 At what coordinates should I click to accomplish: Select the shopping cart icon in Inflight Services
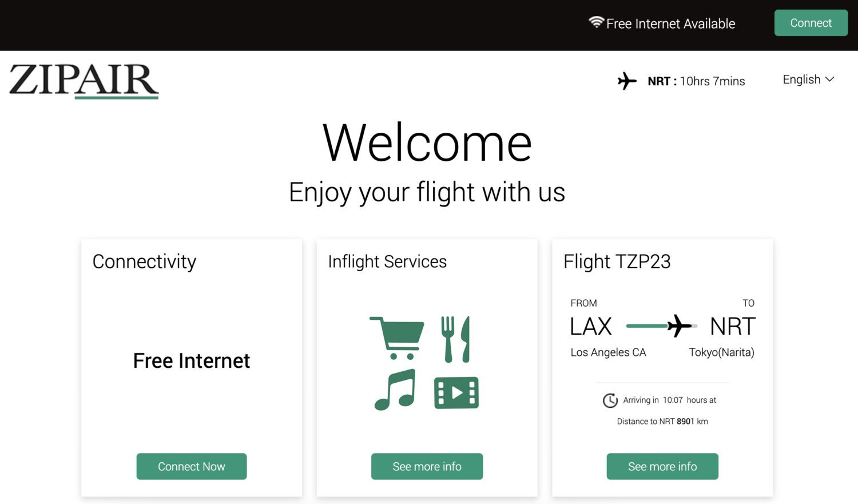(397, 339)
